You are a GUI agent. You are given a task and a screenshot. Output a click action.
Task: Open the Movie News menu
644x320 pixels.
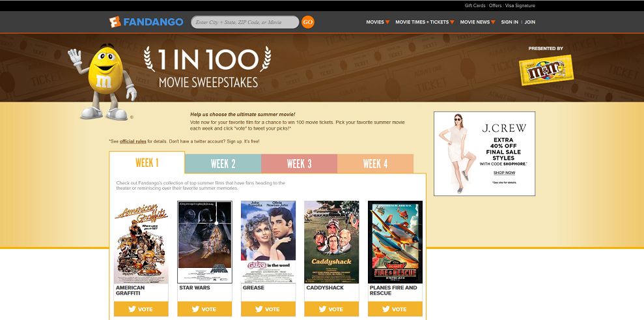point(475,22)
